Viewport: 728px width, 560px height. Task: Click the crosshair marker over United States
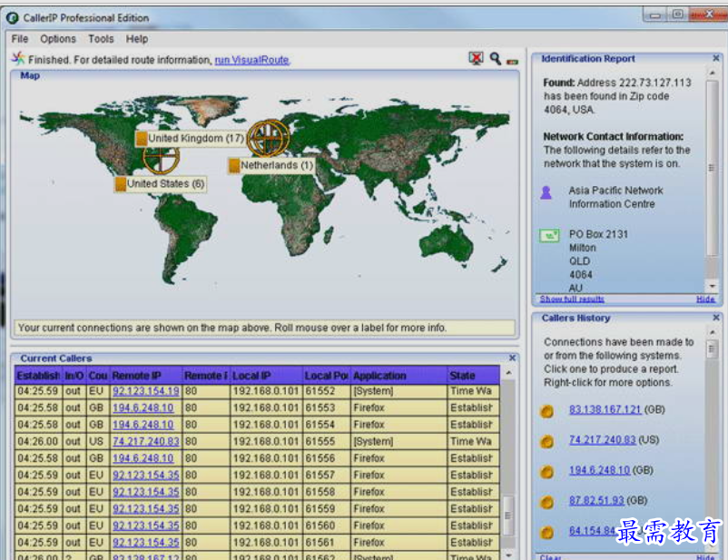(161, 159)
